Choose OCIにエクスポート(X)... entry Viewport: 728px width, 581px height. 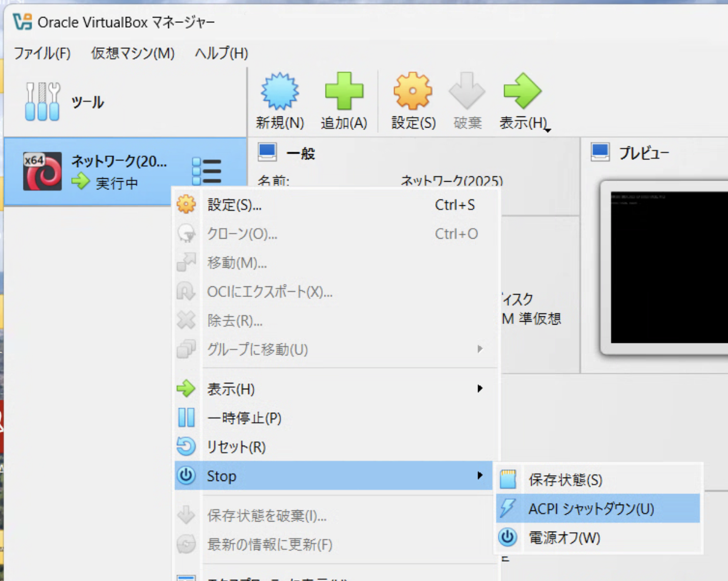337,291
